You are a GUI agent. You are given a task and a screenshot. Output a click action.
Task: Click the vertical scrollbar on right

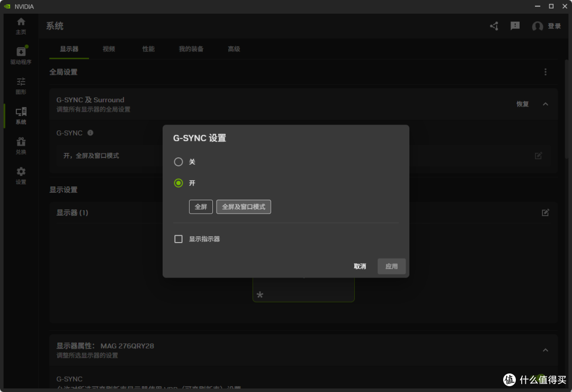coord(567,109)
